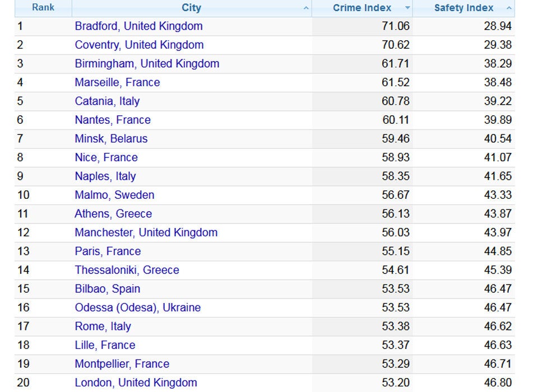Viewport: 538px width, 392px height.
Task: Visit Thessaloniki, Greece link
Action: point(127,270)
